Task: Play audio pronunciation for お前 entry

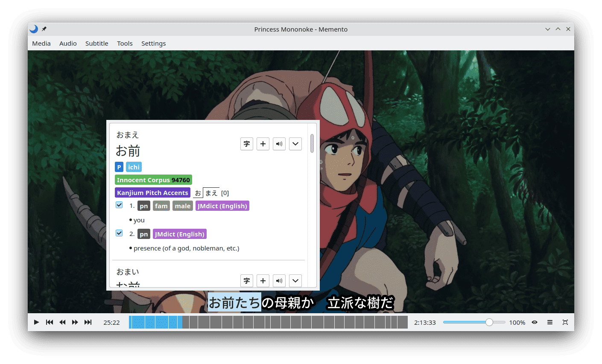Action: (279, 144)
